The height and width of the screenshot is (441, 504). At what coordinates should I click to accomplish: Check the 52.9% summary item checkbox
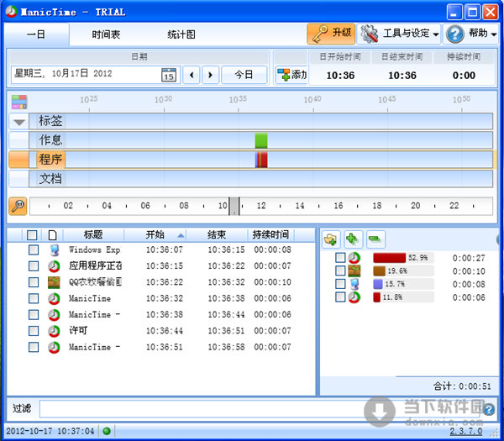point(340,258)
